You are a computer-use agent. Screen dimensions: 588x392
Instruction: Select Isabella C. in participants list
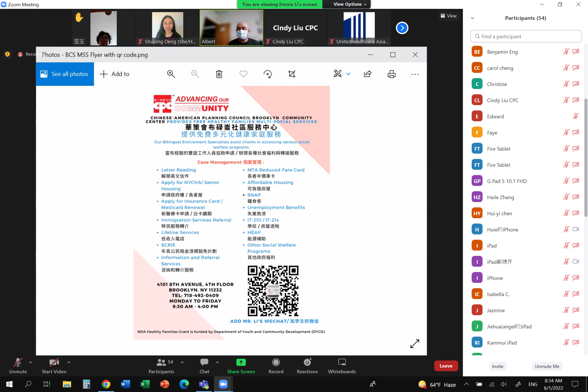pyautogui.click(x=526, y=294)
